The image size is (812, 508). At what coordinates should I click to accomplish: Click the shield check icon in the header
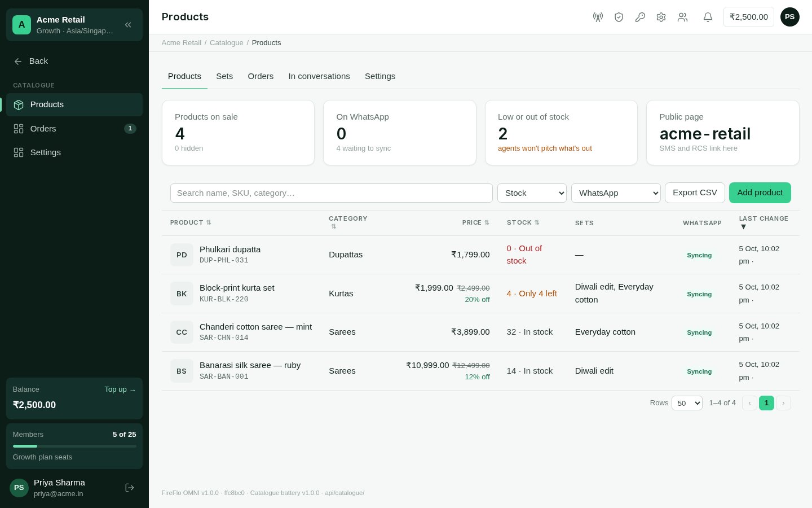(619, 17)
